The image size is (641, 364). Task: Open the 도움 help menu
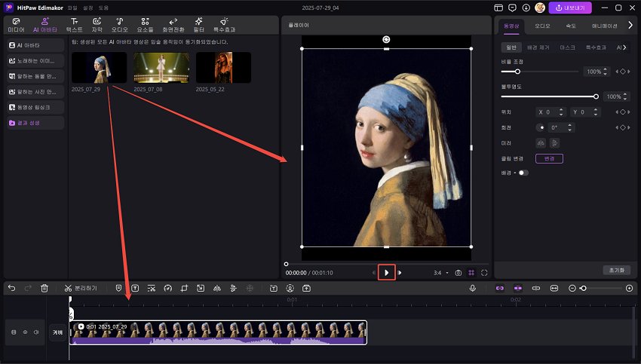103,8
